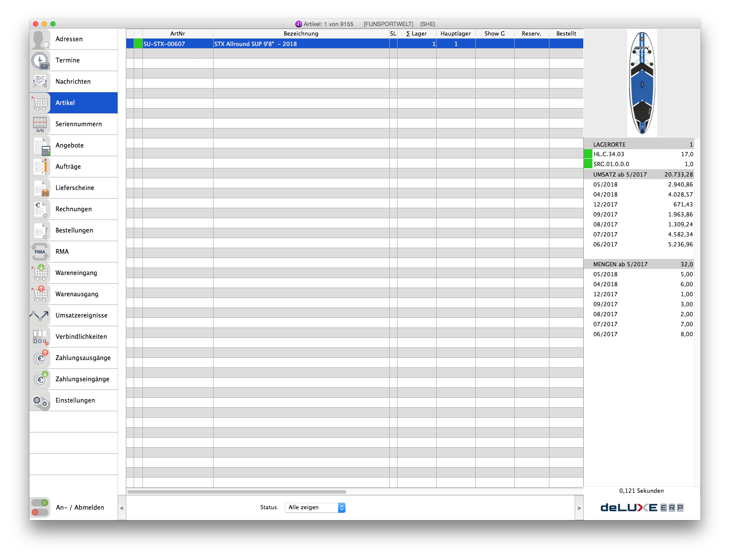This screenshot has height=560, width=730.
Task: Click the RMA return icon
Action: 40,252
